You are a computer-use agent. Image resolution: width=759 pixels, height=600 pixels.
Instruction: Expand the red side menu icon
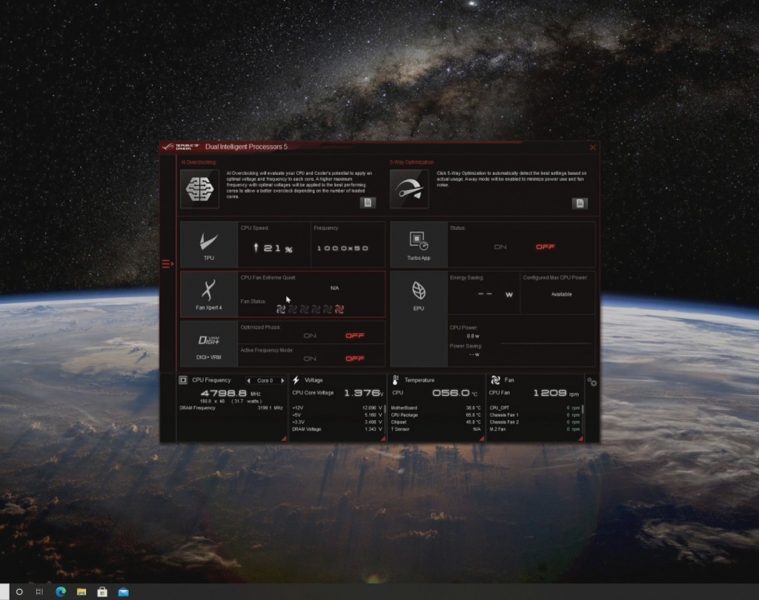click(x=167, y=264)
